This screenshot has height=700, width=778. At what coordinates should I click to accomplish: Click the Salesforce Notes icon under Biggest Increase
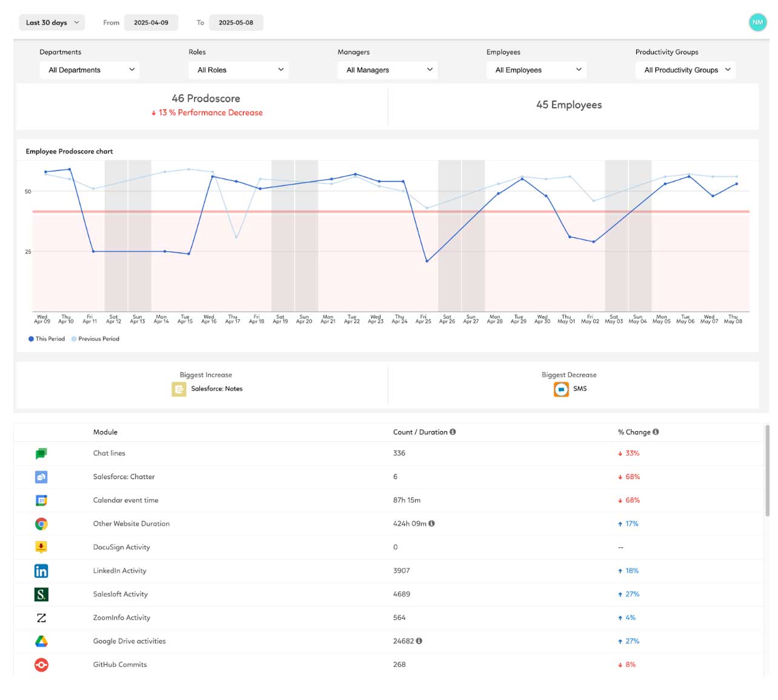pyautogui.click(x=179, y=389)
